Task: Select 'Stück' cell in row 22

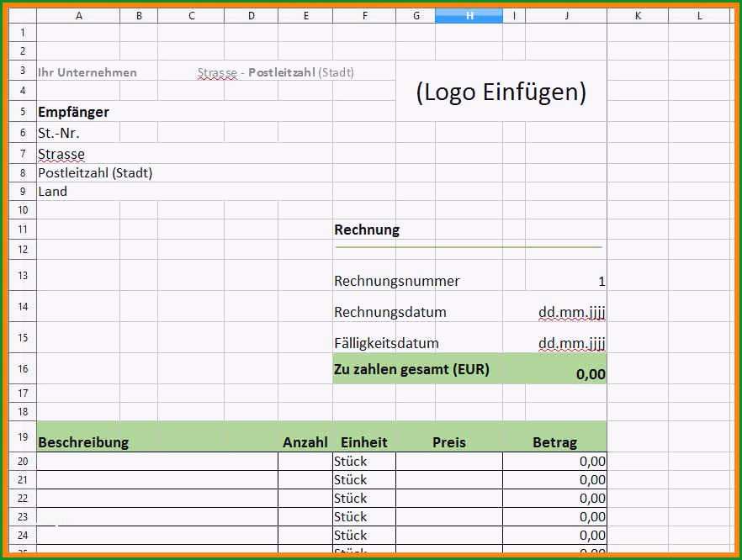Action: [x=364, y=498]
